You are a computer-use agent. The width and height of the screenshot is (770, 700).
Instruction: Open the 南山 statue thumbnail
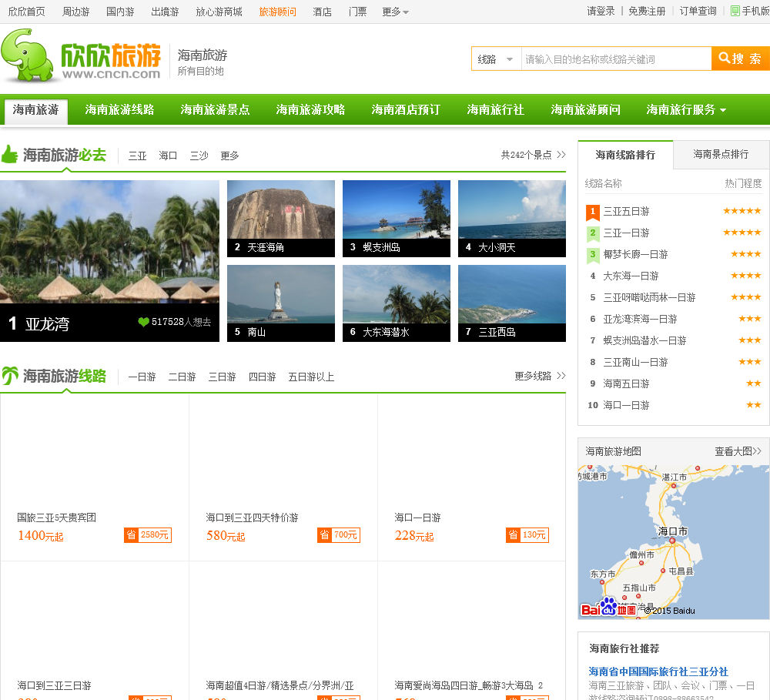click(281, 303)
